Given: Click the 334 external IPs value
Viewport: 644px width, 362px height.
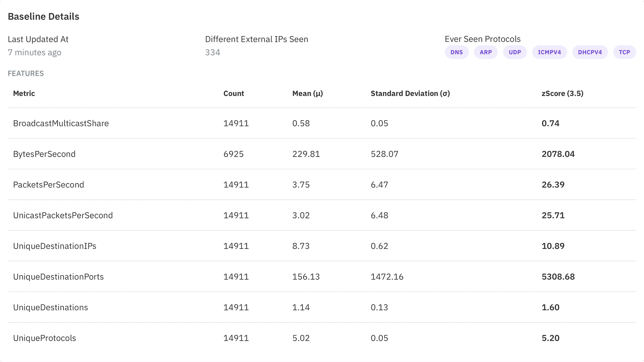Looking at the screenshot, I should point(212,53).
